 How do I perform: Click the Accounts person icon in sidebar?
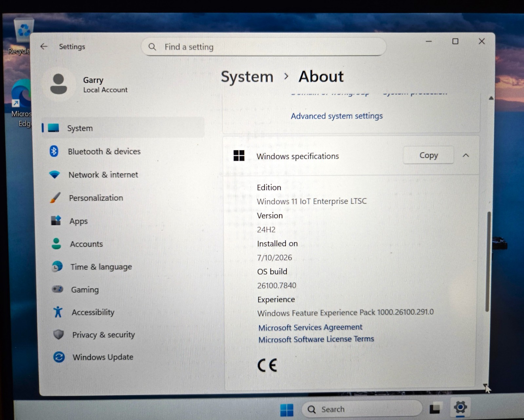[56, 244]
